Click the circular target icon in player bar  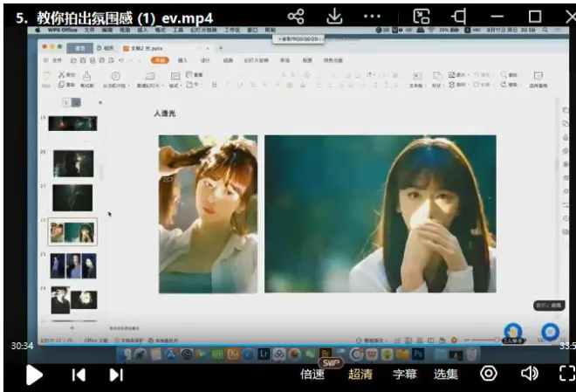pos(489,374)
